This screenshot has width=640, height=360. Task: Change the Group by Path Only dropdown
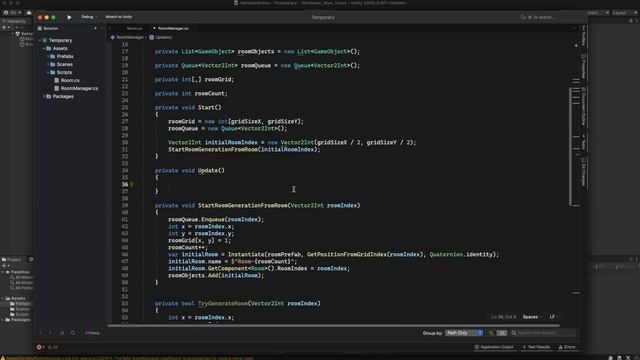[x=464, y=333]
